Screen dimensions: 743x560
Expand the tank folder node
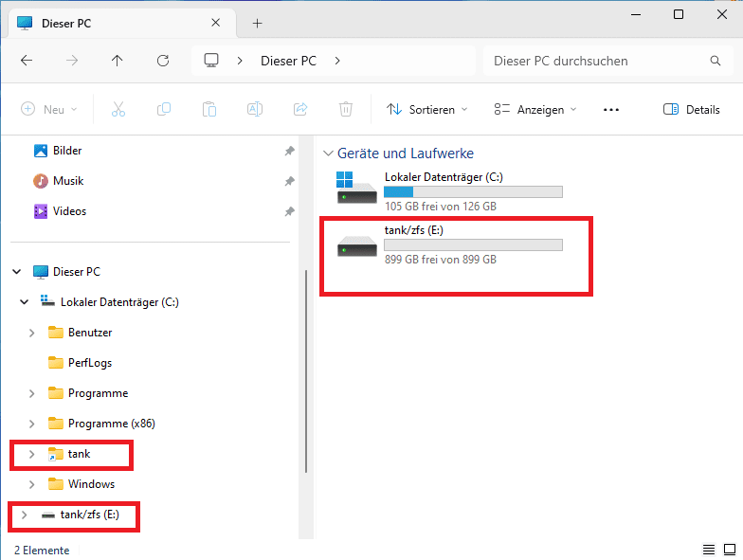point(32,454)
